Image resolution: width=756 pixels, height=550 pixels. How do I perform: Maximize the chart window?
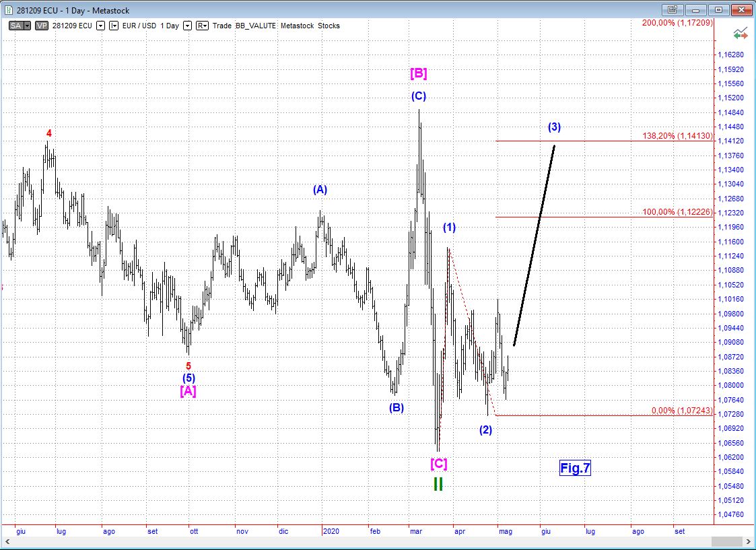click(x=718, y=9)
